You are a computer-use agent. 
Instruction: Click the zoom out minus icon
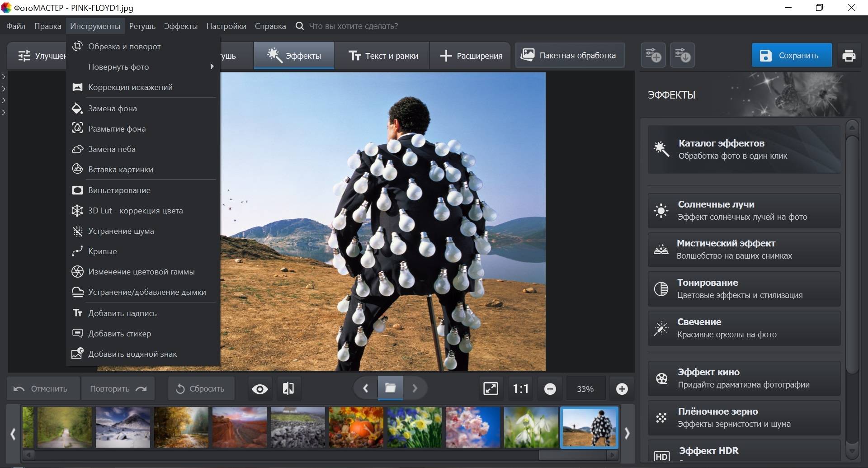coord(550,389)
